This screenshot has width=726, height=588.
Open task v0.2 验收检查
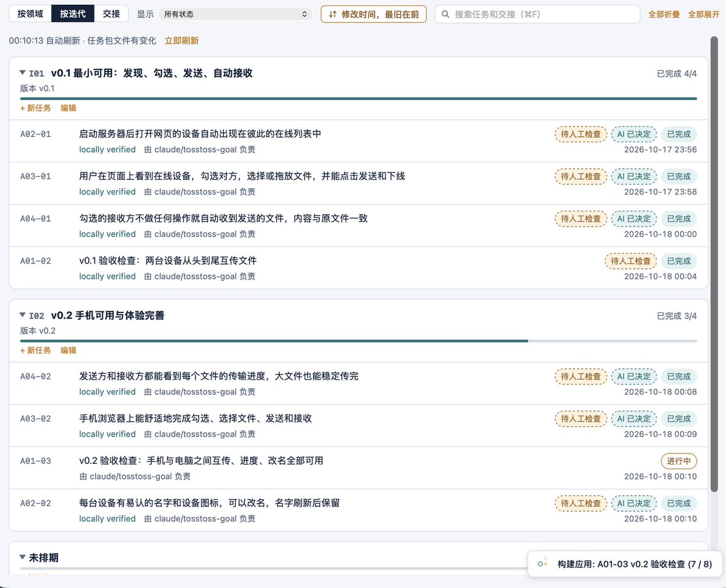click(x=201, y=461)
